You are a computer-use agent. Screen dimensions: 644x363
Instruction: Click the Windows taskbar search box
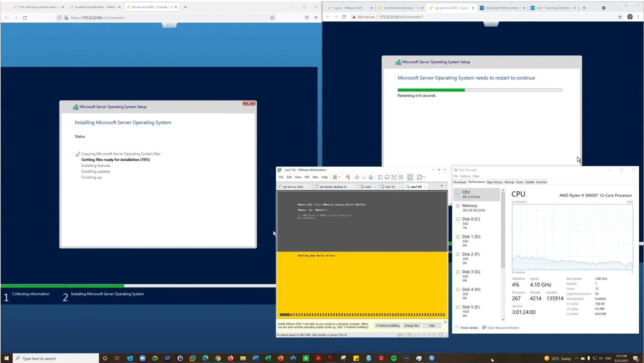(56, 358)
